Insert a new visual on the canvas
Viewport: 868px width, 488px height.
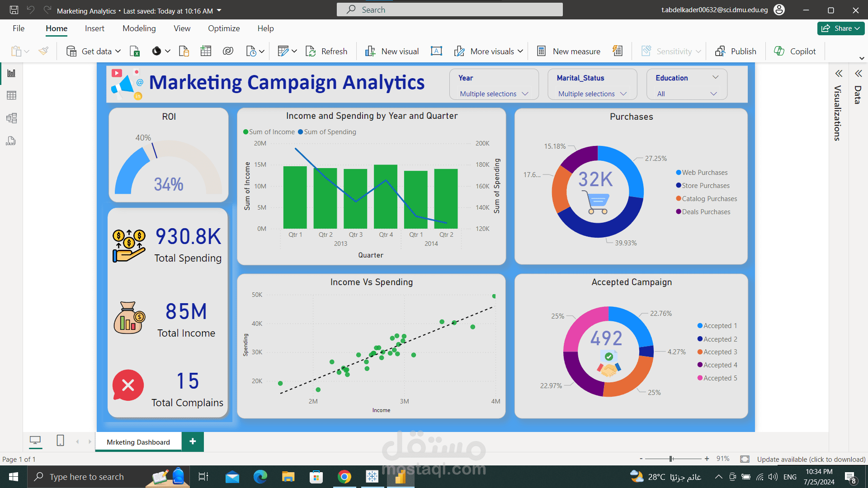(x=392, y=51)
